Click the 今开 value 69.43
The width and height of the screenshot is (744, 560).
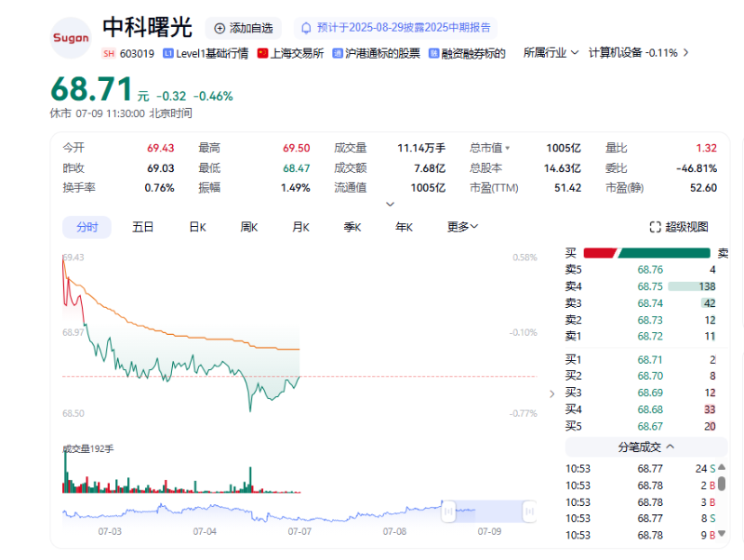160,149
